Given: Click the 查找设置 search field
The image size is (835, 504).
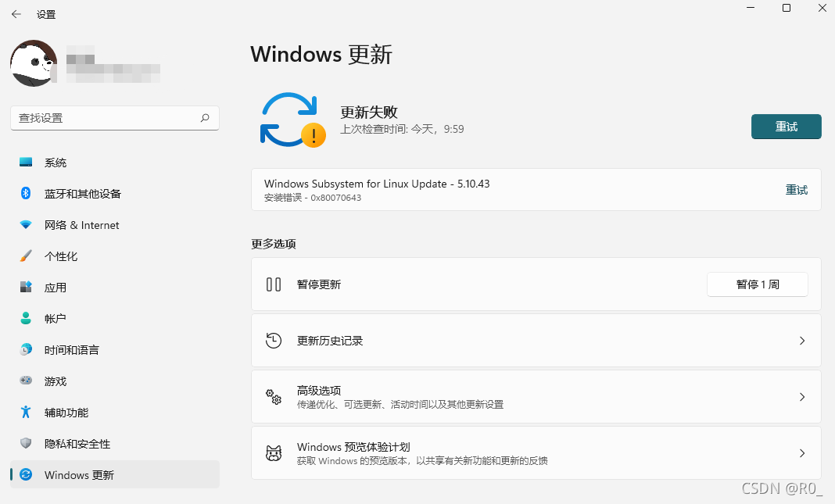Looking at the screenshot, I should (x=114, y=118).
